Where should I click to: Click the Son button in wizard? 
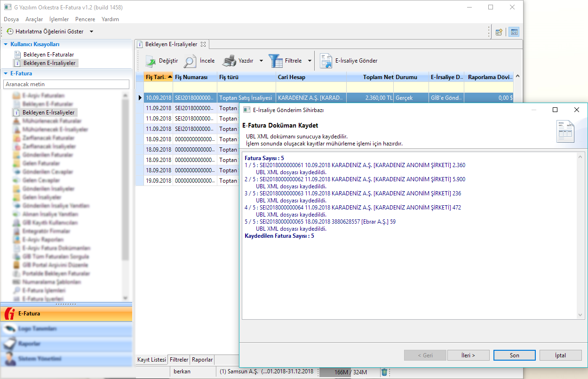[x=514, y=355]
